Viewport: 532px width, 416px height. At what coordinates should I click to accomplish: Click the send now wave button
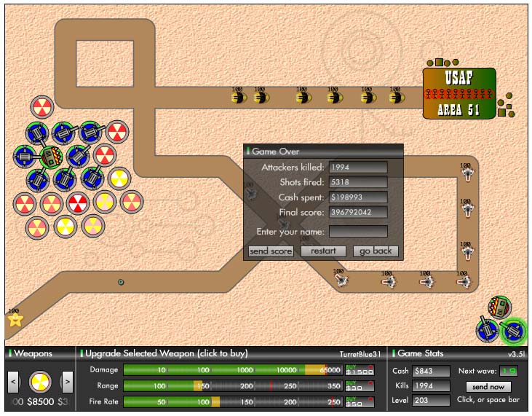coord(488,387)
